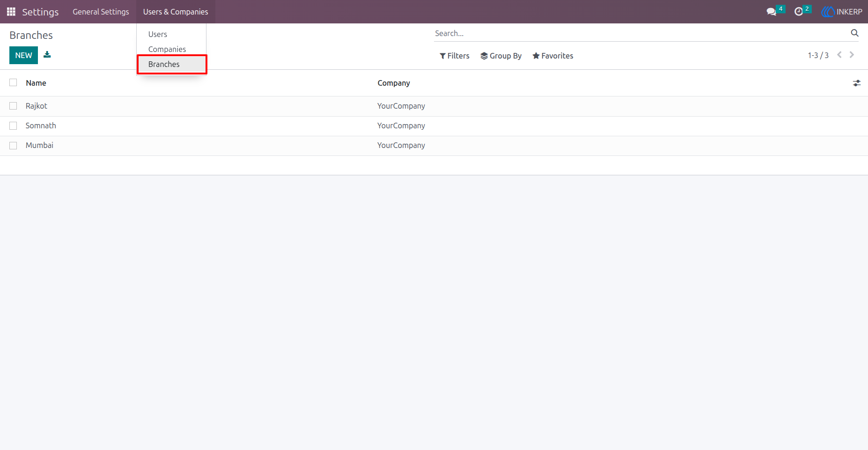This screenshot has height=450, width=868.
Task: Tick the select-all header checkbox
Action: pos(13,82)
